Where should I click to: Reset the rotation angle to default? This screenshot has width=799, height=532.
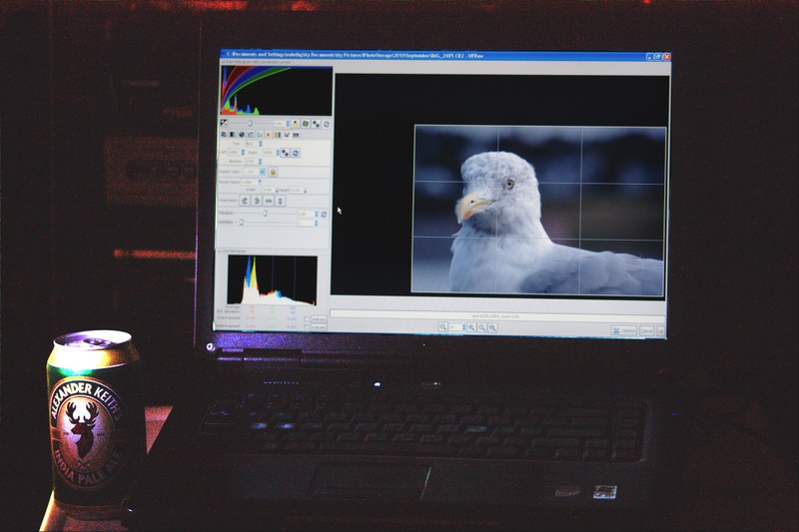point(323,214)
